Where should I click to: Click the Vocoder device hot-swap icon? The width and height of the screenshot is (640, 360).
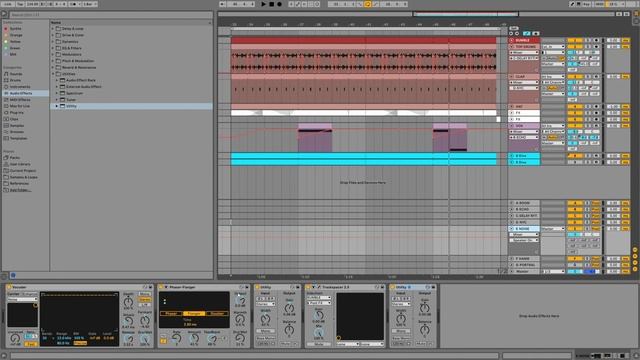click(145, 287)
